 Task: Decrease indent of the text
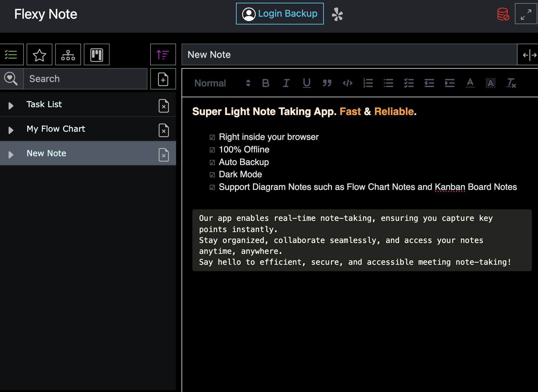click(x=429, y=83)
